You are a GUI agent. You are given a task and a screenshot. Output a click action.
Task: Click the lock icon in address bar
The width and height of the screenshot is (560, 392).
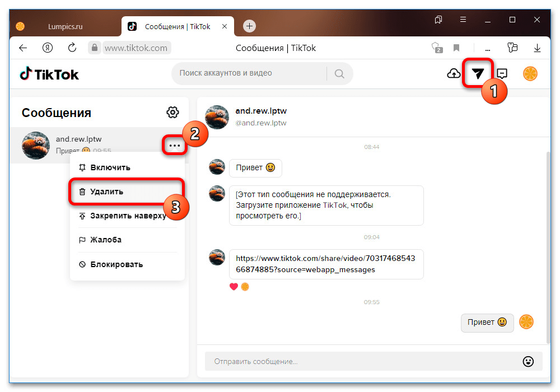(95, 48)
